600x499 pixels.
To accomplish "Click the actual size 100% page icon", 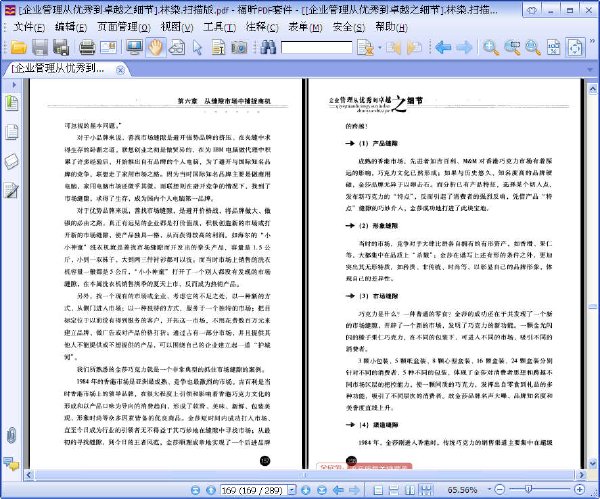I will (x=553, y=48).
